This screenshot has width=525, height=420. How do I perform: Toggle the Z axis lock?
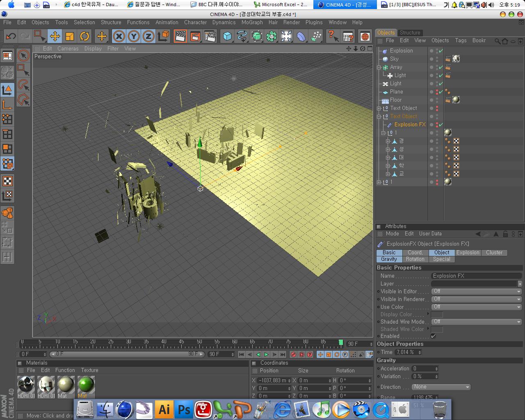point(148,36)
